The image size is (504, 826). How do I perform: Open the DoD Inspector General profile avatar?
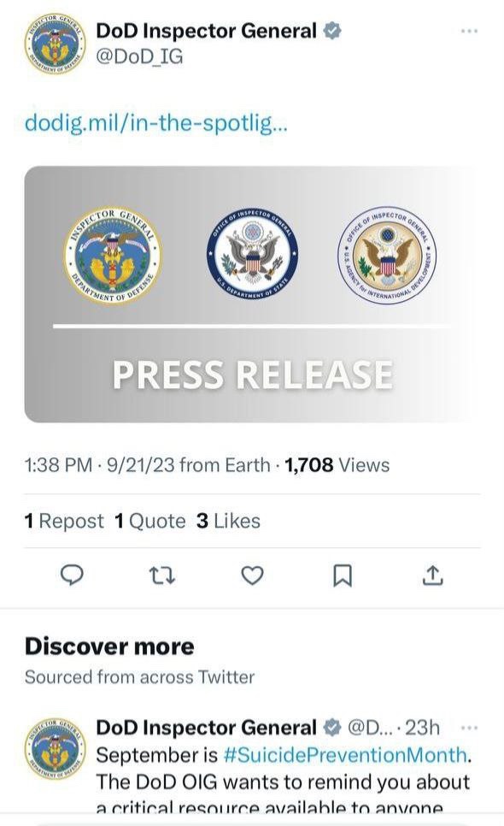55,44
